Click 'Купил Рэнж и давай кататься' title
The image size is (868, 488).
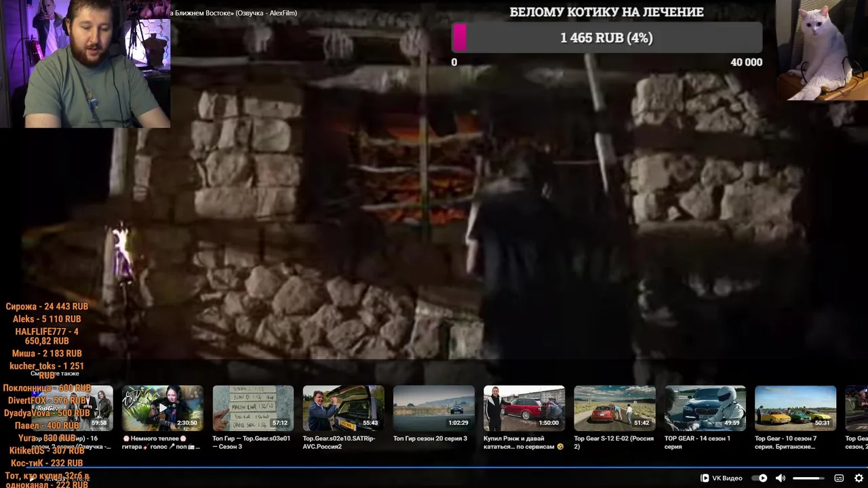coord(524,443)
